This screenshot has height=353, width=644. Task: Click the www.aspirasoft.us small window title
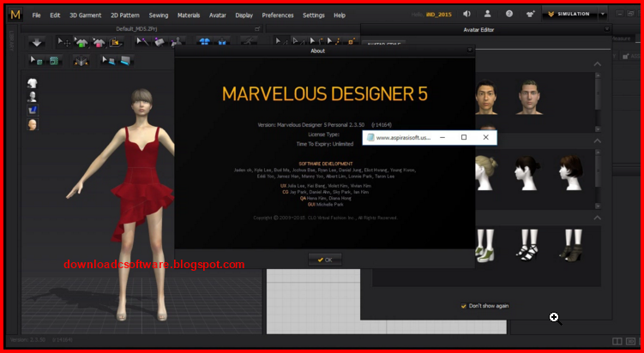click(404, 137)
